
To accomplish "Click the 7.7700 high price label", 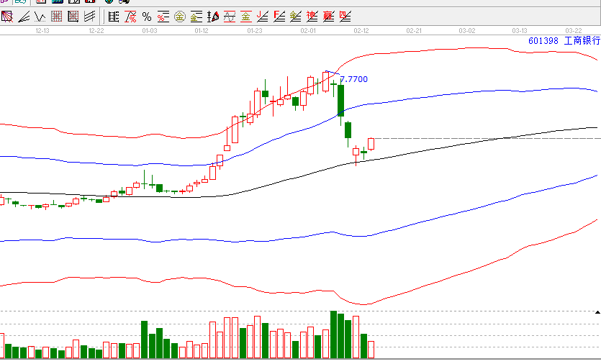I will tap(354, 79).
